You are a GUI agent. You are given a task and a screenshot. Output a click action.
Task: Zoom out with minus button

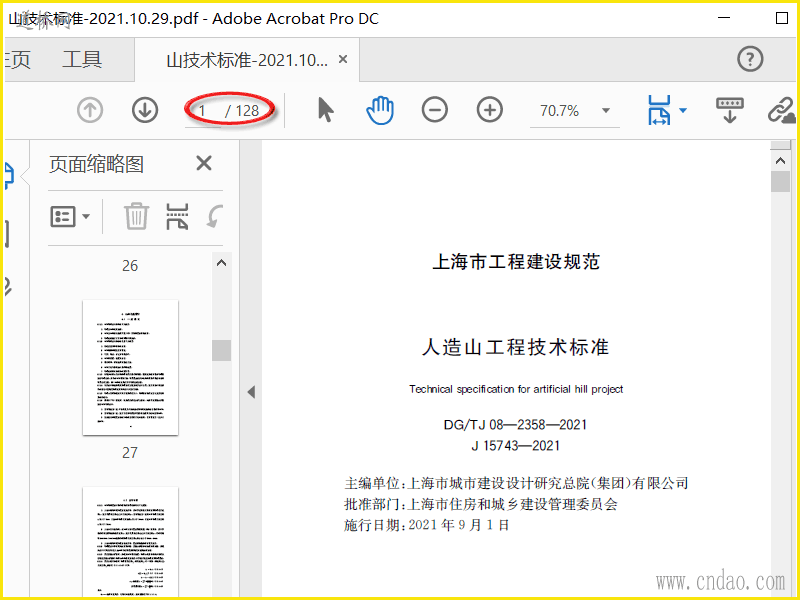[x=435, y=110]
